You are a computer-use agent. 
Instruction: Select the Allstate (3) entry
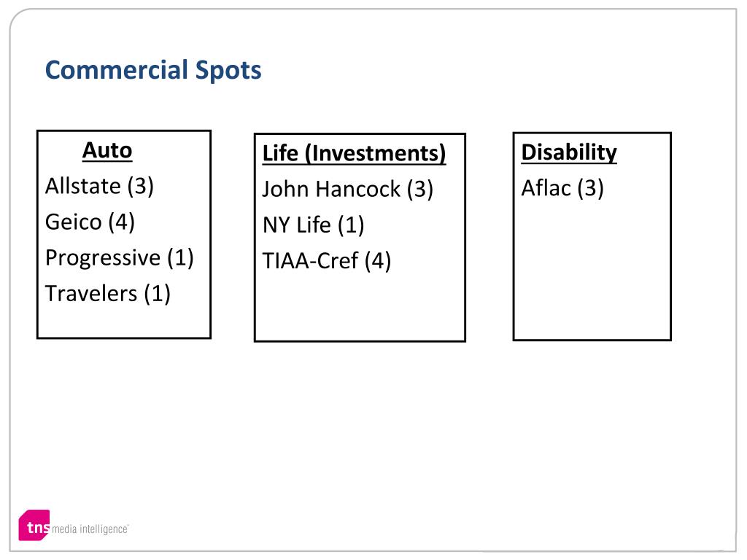(x=99, y=186)
